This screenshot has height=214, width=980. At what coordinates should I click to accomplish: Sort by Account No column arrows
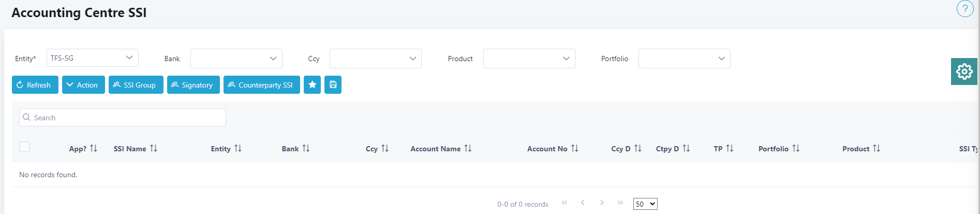[574, 149]
